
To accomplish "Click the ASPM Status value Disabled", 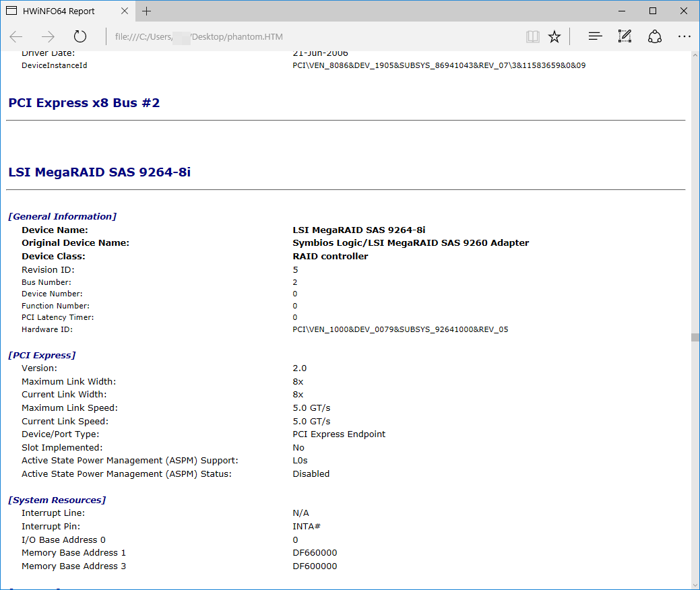I will [311, 474].
